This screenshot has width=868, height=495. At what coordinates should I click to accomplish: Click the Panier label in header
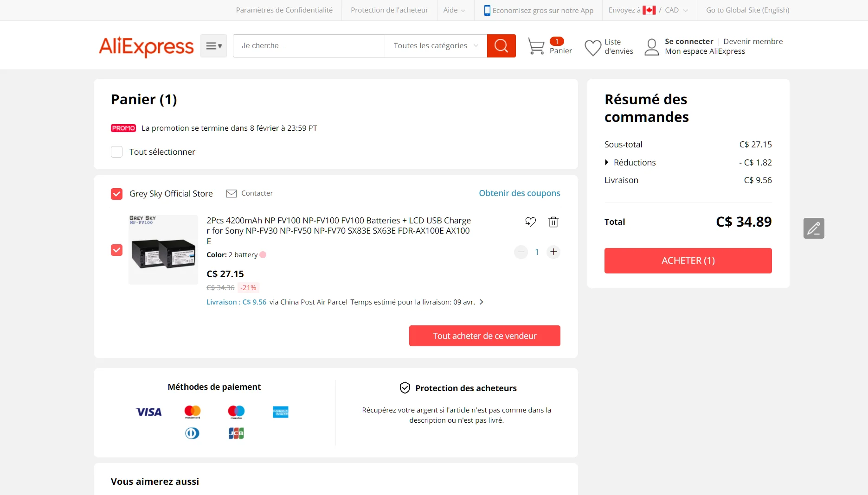[x=560, y=51]
